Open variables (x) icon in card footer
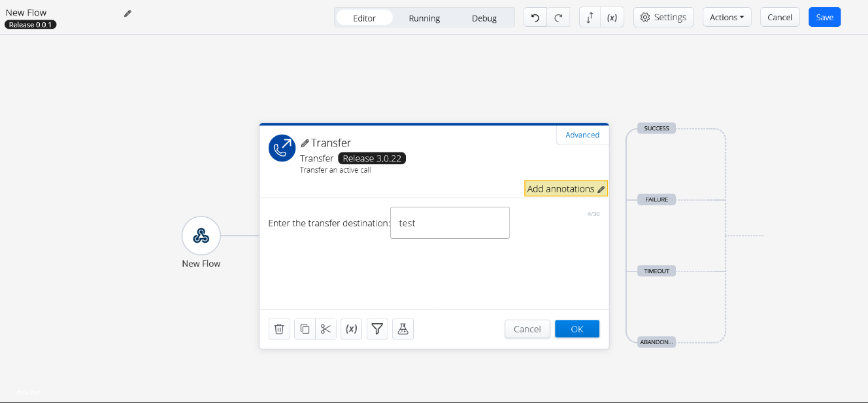The width and height of the screenshot is (868, 403). click(x=351, y=329)
